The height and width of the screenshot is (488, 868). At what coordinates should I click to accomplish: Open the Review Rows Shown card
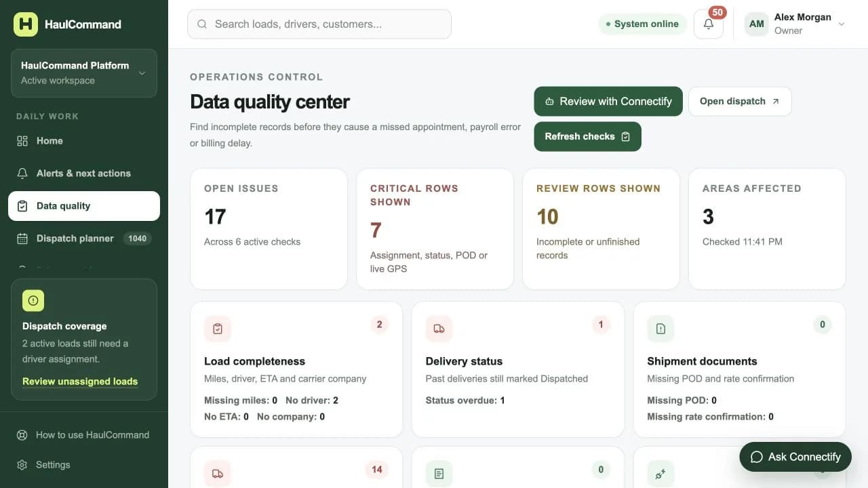pyautogui.click(x=601, y=229)
